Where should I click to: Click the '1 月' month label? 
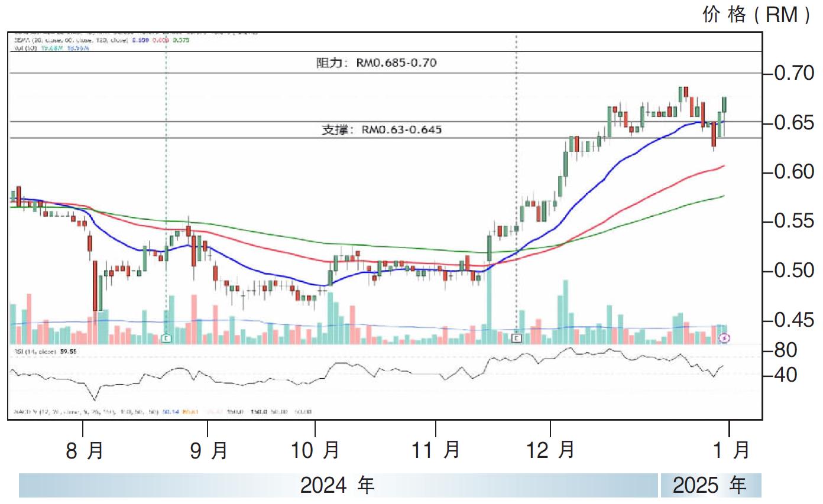click(731, 451)
